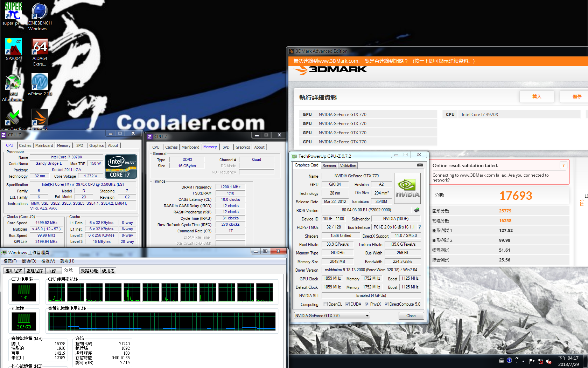Image resolution: width=588 pixels, height=368 pixels.
Task: Click blue help icon in system tray
Action: click(x=509, y=360)
